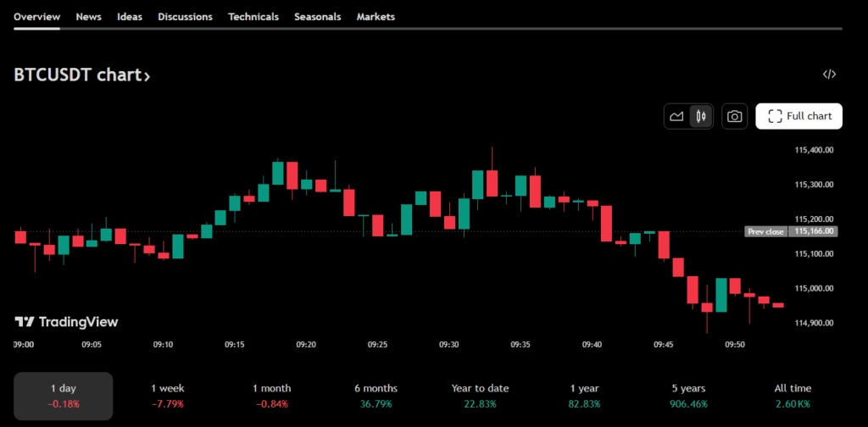Click the TradingView logo
Image resolution: width=868 pixels, height=427 pixels.
(x=66, y=322)
